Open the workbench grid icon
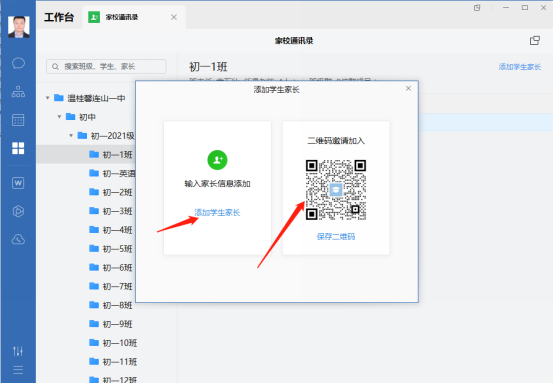 tap(18, 148)
